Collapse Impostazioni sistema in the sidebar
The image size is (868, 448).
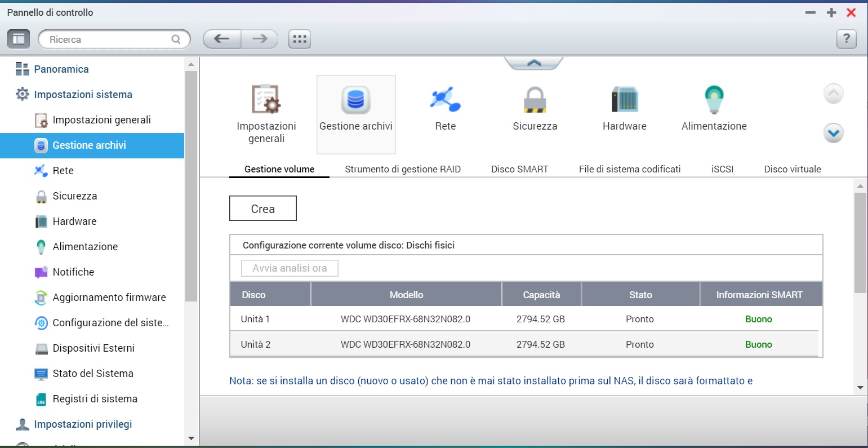click(83, 95)
